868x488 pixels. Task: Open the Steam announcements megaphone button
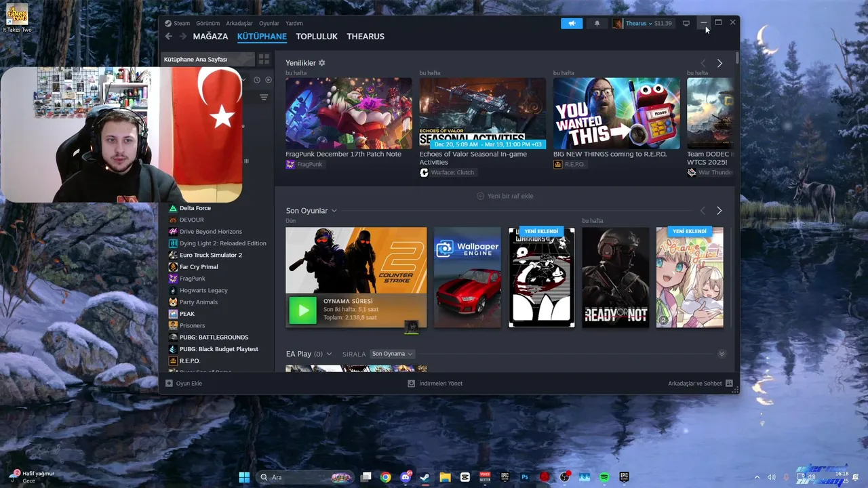point(572,23)
